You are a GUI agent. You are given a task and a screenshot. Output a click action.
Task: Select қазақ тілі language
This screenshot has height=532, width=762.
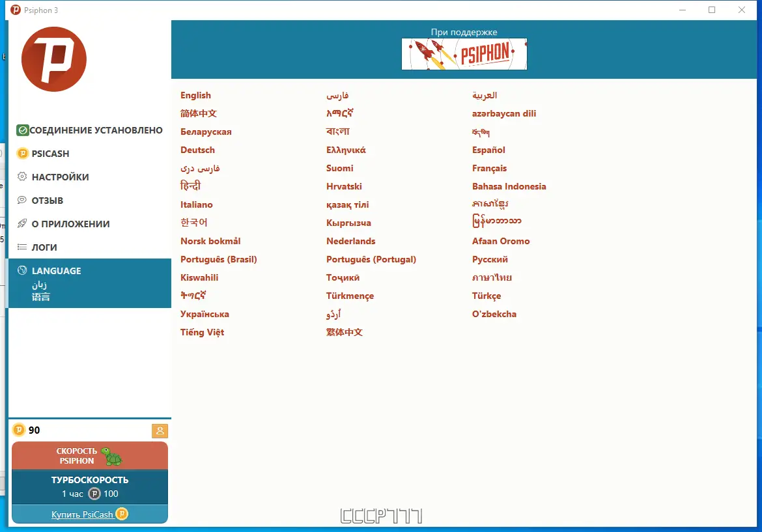348,204
